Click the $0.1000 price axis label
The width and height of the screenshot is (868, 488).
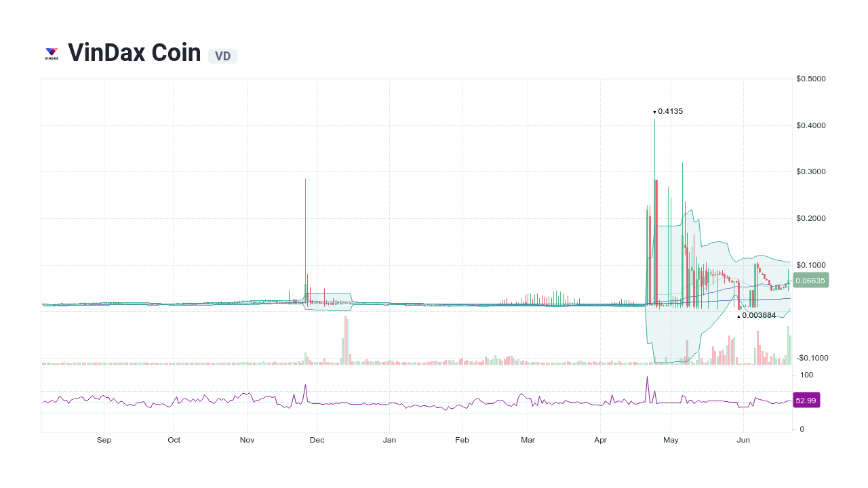coord(811,265)
